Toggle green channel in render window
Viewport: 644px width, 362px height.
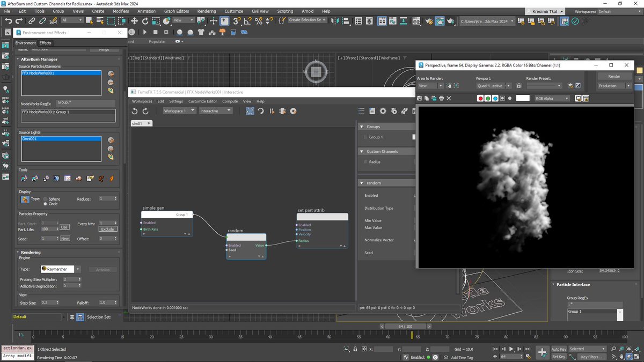(488, 98)
